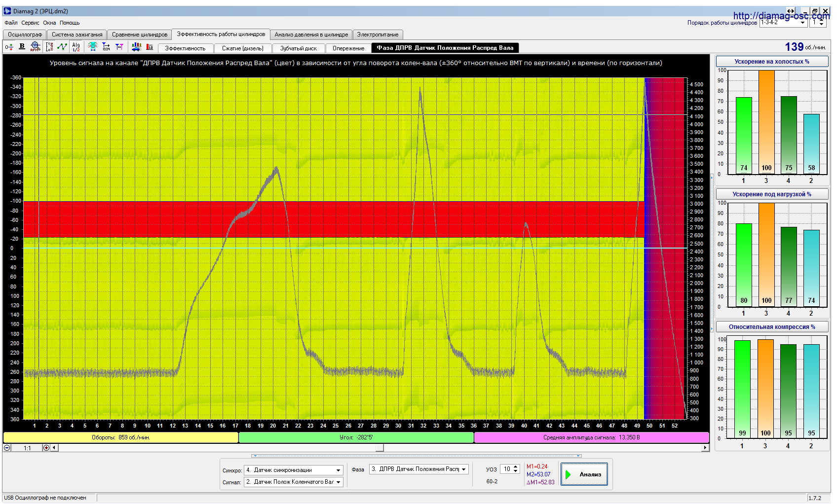The image size is (837, 504).
Task: Switch to the Электропитание tab
Action: pyautogui.click(x=378, y=35)
